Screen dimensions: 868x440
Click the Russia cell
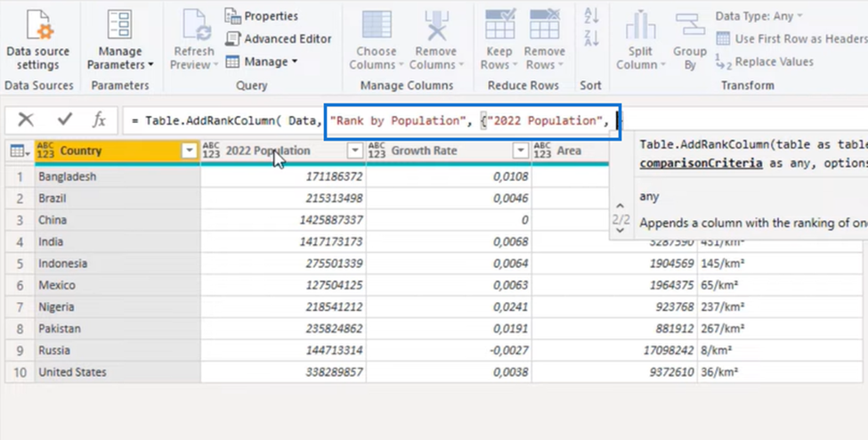pos(118,350)
